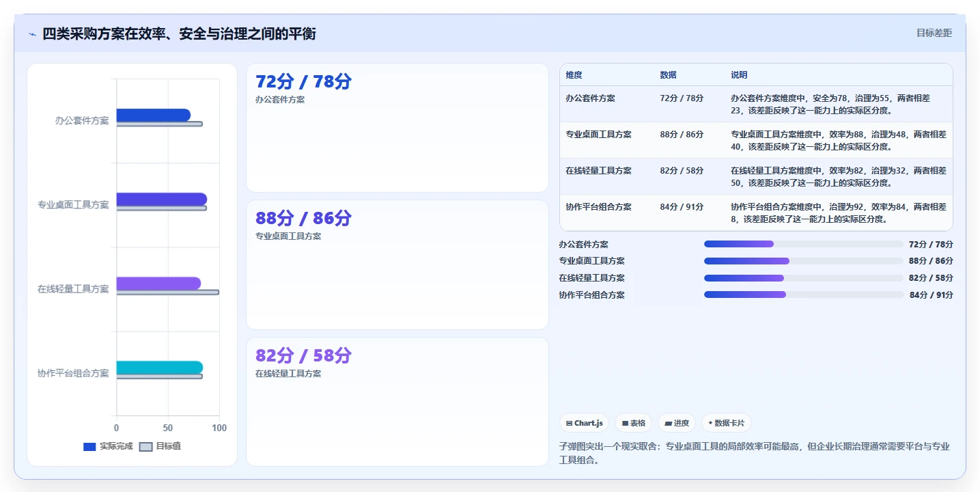Click the 数据卡片 chip

[727, 423]
